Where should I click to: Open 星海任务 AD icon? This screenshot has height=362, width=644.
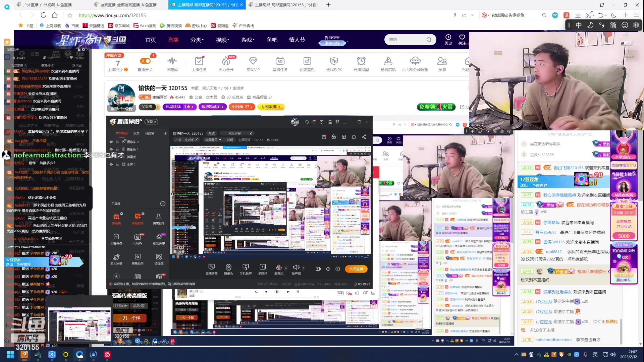coord(280,64)
